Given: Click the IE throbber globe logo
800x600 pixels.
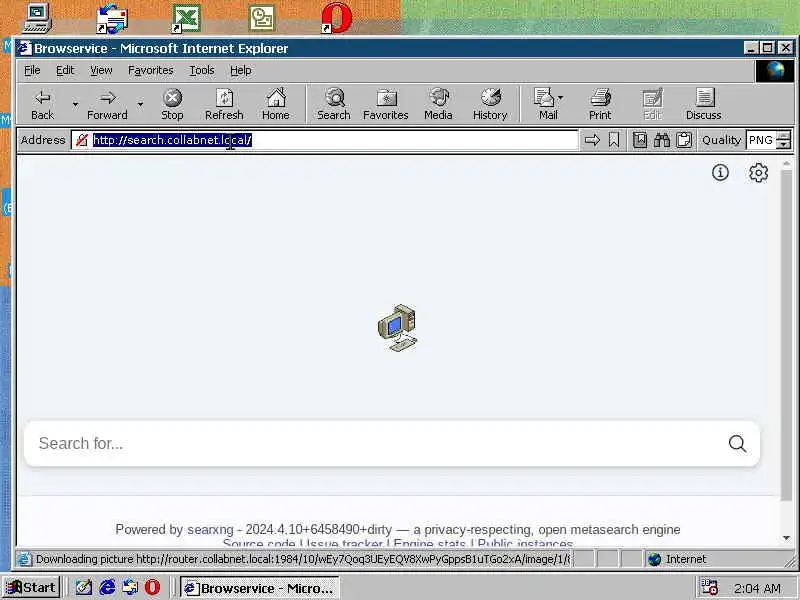Looking at the screenshot, I should click(775, 70).
